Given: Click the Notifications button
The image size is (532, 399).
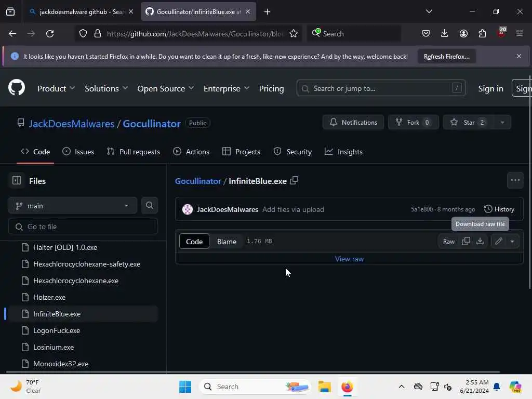Looking at the screenshot, I should (353, 123).
